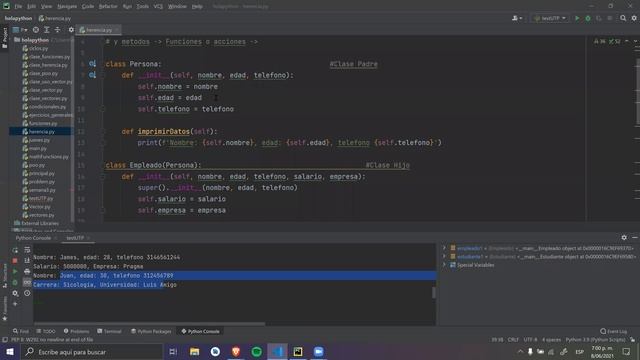Select the testUTP console tab

(x=77, y=238)
